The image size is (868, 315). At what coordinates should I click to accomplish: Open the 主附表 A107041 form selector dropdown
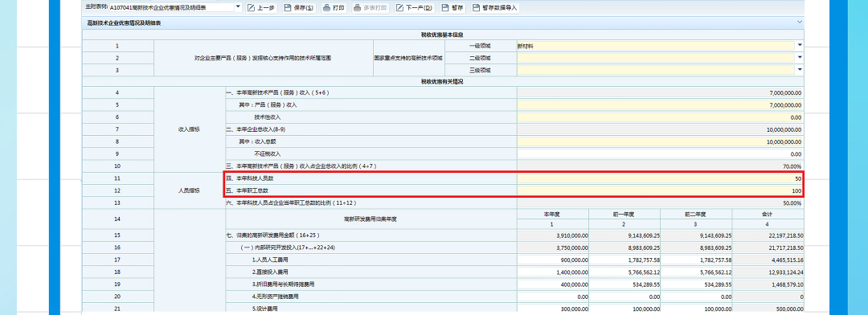[238, 7]
